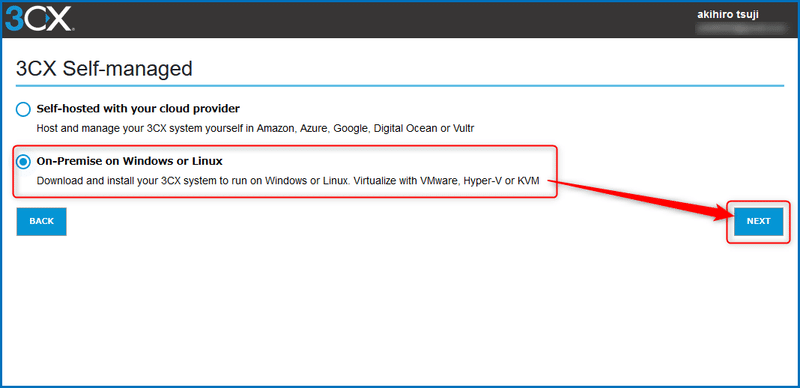Click 'On-Premise on Windows or Linux' label
This screenshot has width=800, height=388.
(130, 162)
